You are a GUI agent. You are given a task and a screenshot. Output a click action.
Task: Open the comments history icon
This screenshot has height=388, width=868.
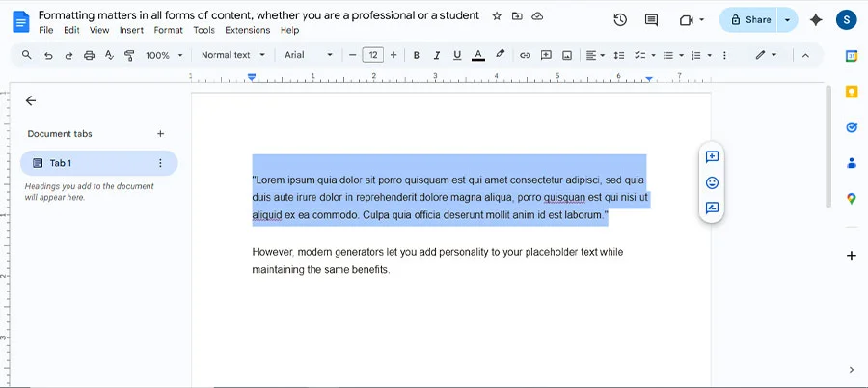point(651,20)
